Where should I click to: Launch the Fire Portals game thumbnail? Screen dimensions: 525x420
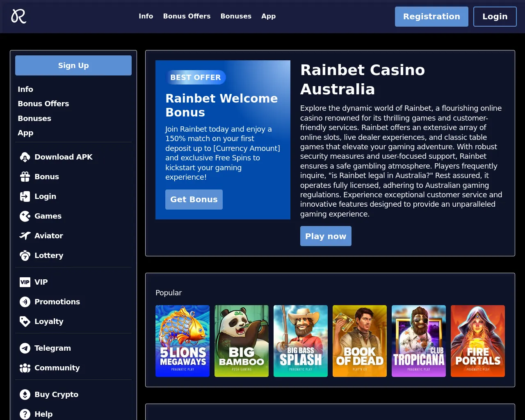(x=478, y=341)
